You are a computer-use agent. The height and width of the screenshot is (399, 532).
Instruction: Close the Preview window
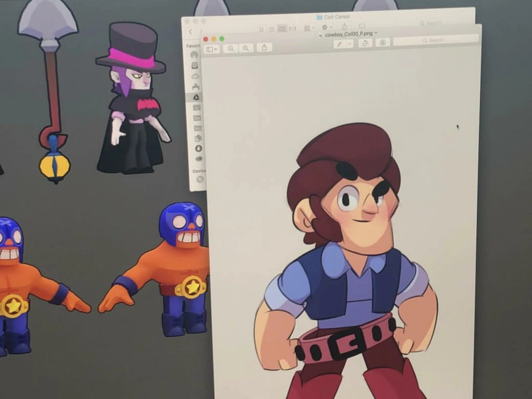click(x=206, y=39)
